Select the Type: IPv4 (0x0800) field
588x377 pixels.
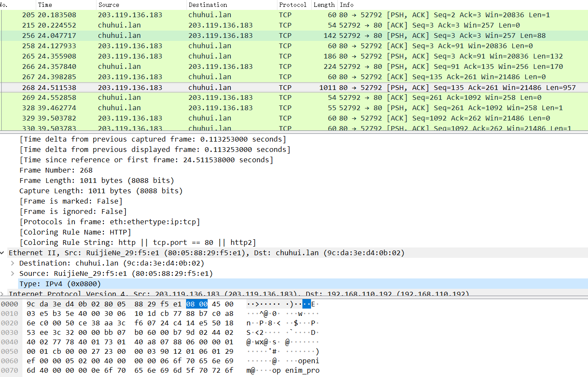pyautogui.click(x=60, y=284)
